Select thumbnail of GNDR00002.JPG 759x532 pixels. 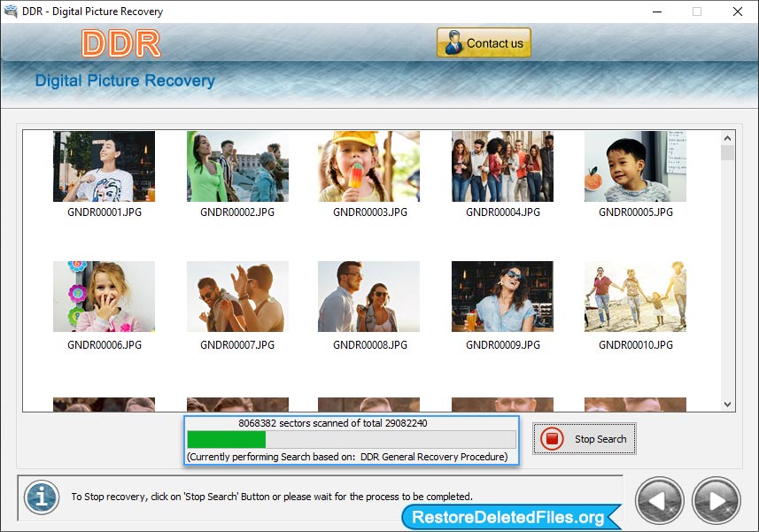pos(237,166)
